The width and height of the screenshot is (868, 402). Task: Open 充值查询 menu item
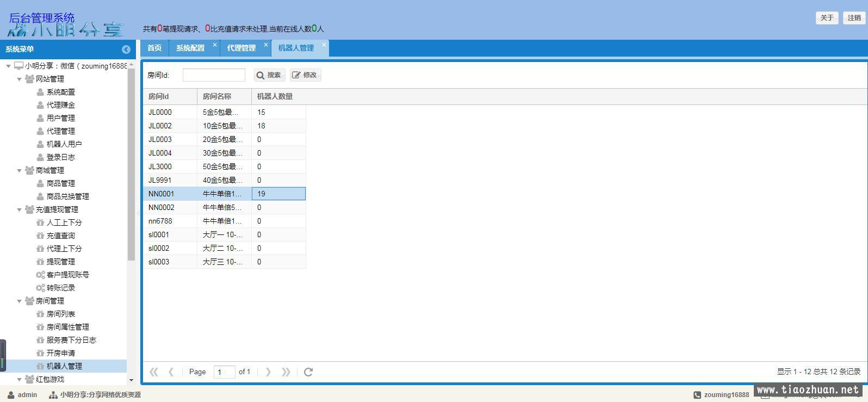pos(61,236)
